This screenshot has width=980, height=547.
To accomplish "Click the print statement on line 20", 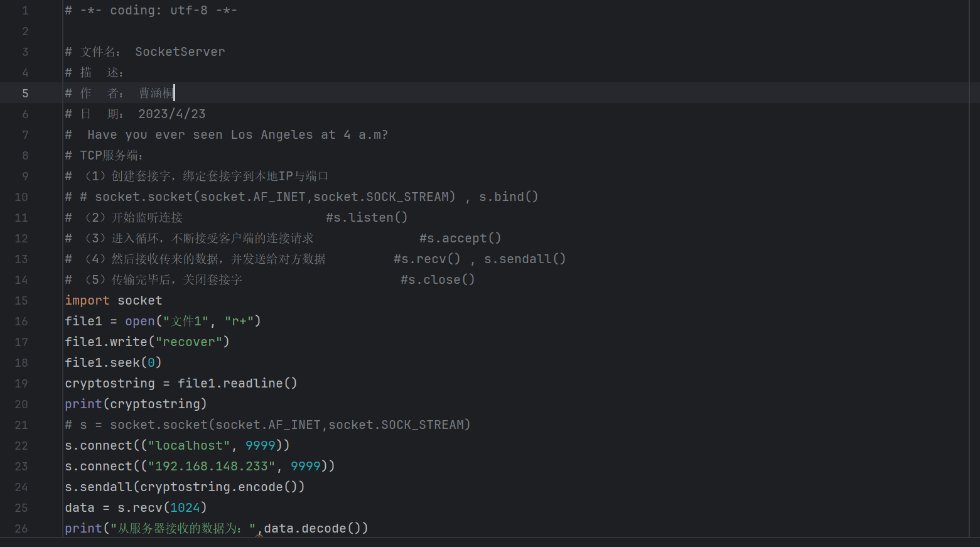I will click(83, 404).
